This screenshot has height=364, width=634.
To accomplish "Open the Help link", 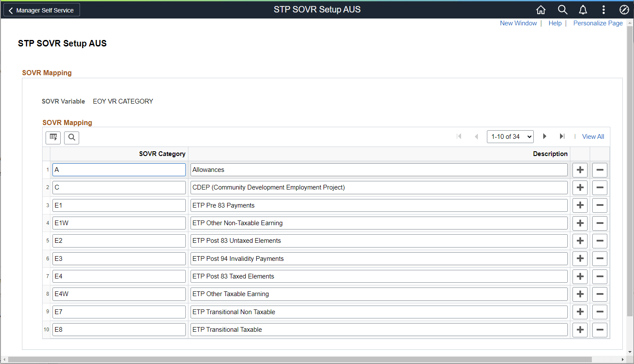I will pos(555,23).
